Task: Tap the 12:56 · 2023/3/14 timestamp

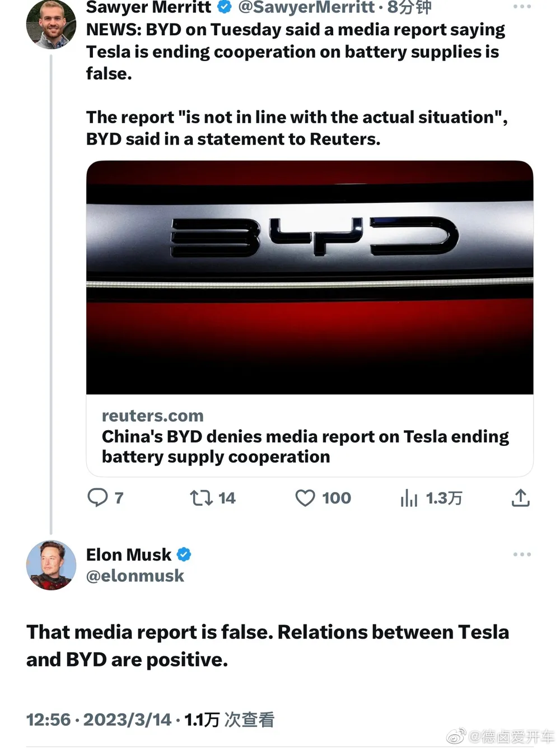Action: click(99, 720)
